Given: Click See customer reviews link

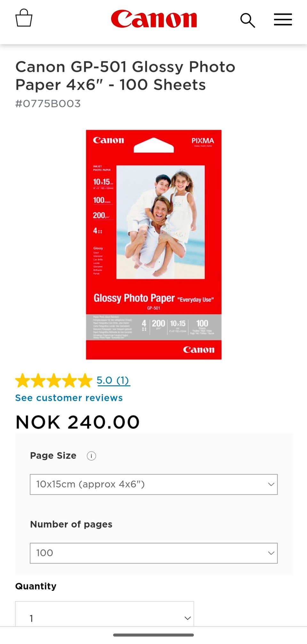Looking at the screenshot, I should click(69, 398).
